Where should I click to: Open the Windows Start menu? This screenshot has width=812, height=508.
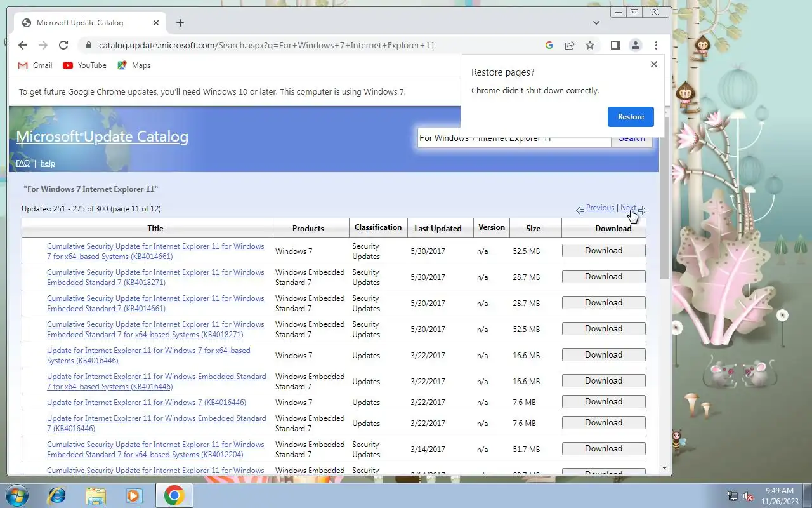(x=16, y=495)
